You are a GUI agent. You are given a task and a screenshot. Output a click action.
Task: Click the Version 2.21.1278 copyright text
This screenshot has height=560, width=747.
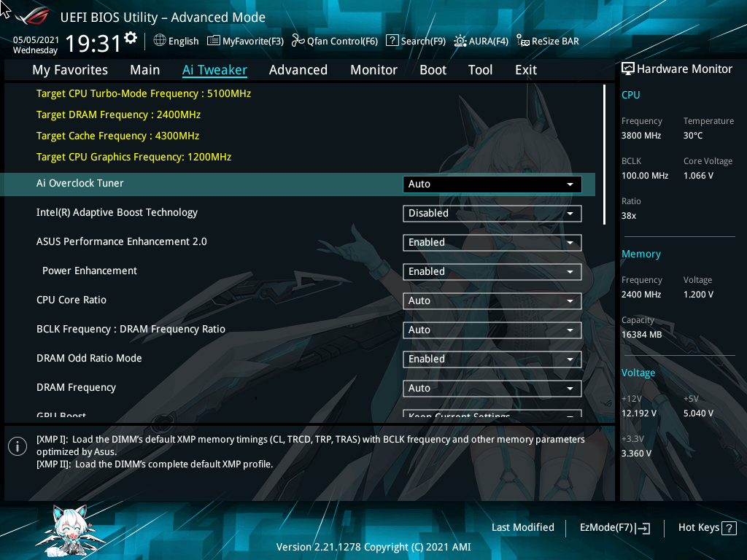pos(373,547)
